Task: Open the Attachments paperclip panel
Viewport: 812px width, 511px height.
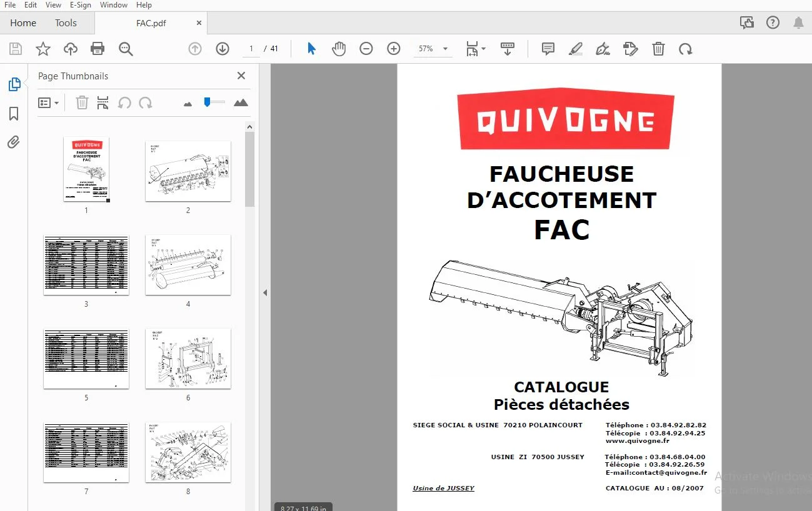Action: point(14,142)
